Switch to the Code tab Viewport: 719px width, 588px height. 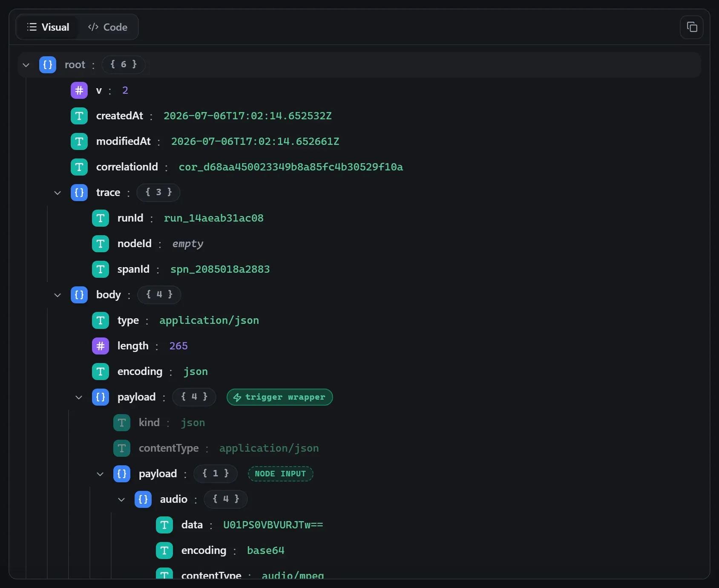pyautogui.click(x=108, y=27)
